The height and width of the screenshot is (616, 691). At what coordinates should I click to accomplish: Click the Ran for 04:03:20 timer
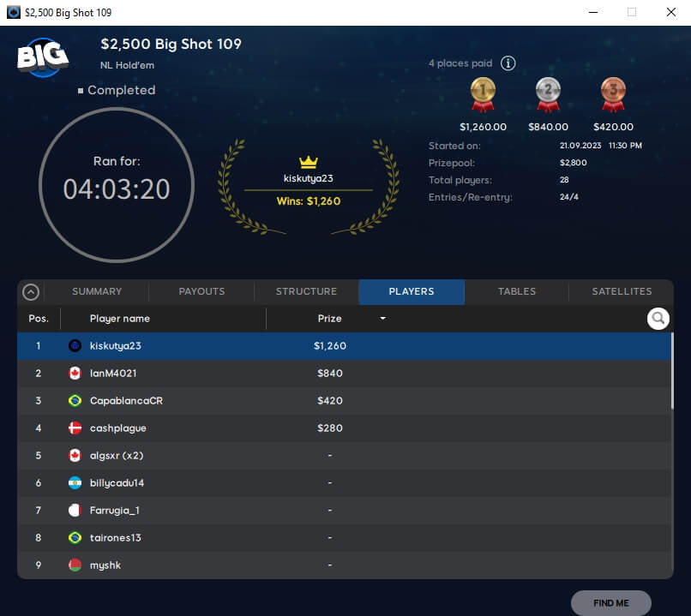tap(117, 185)
